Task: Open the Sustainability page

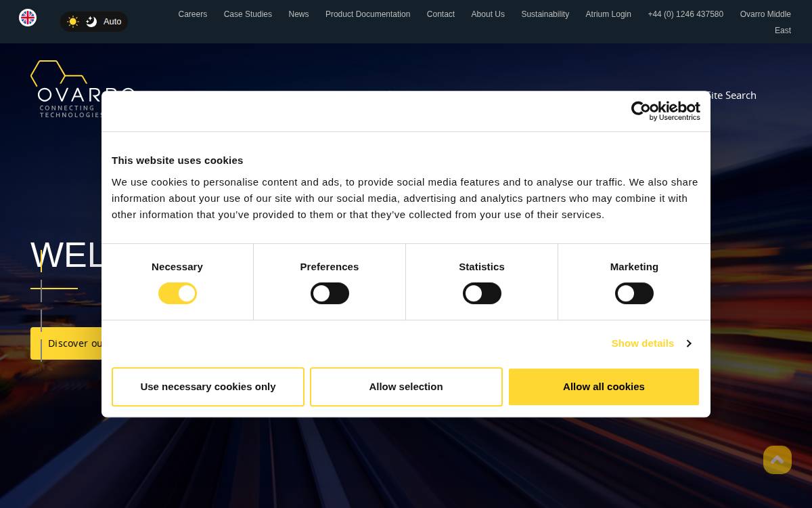Action: [545, 14]
